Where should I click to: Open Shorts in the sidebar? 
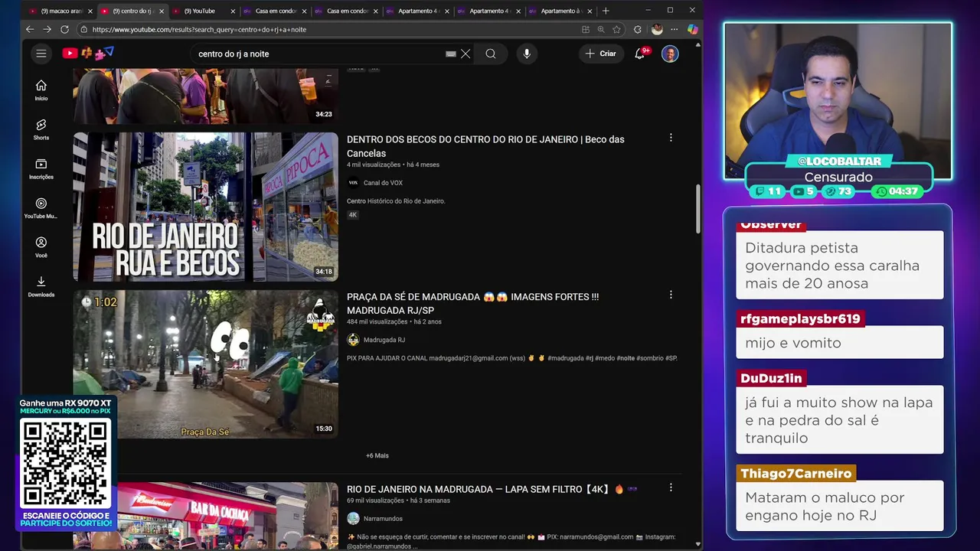pos(41,129)
